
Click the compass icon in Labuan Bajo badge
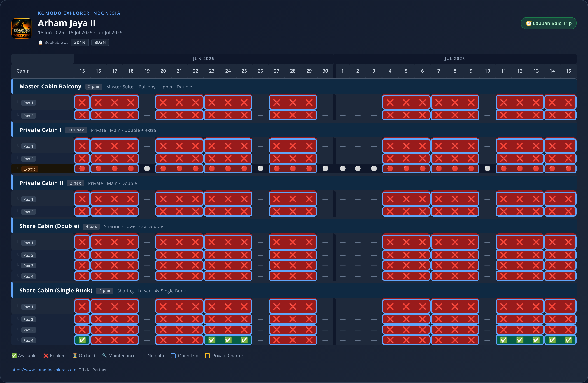[x=529, y=23]
